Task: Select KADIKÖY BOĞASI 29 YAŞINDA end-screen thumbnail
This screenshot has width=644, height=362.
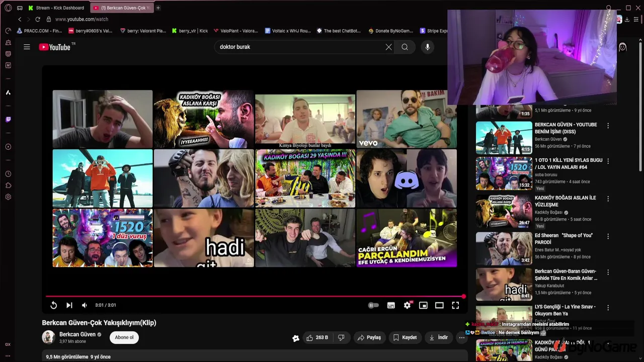Action: 305,178
